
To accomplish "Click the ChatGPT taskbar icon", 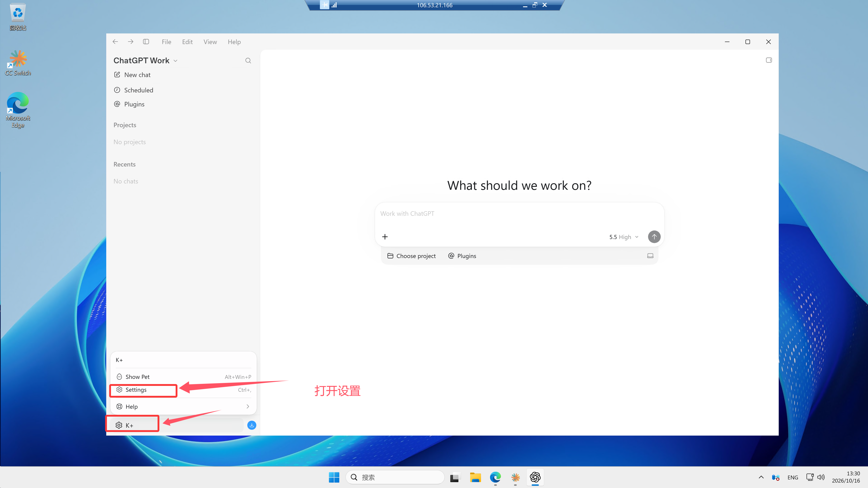I will tap(535, 477).
